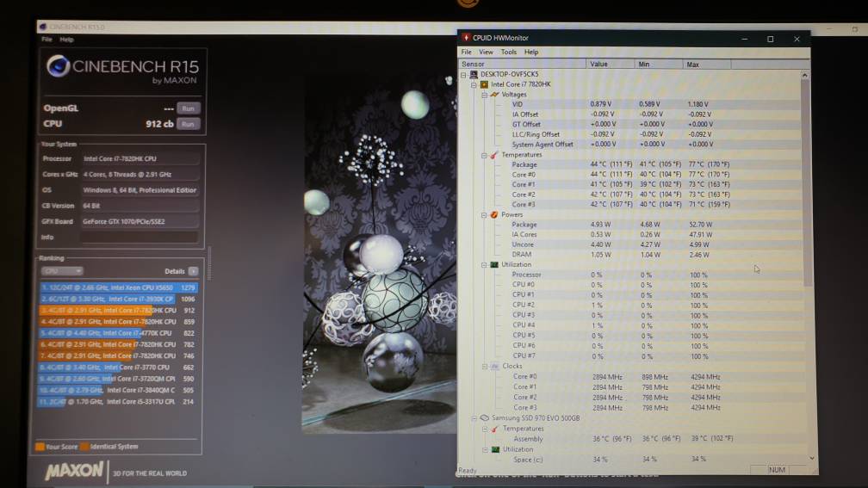This screenshot has height=488, width=868.
Task: Run the Cinebench OpenGL benchmark
Action: 189,108
